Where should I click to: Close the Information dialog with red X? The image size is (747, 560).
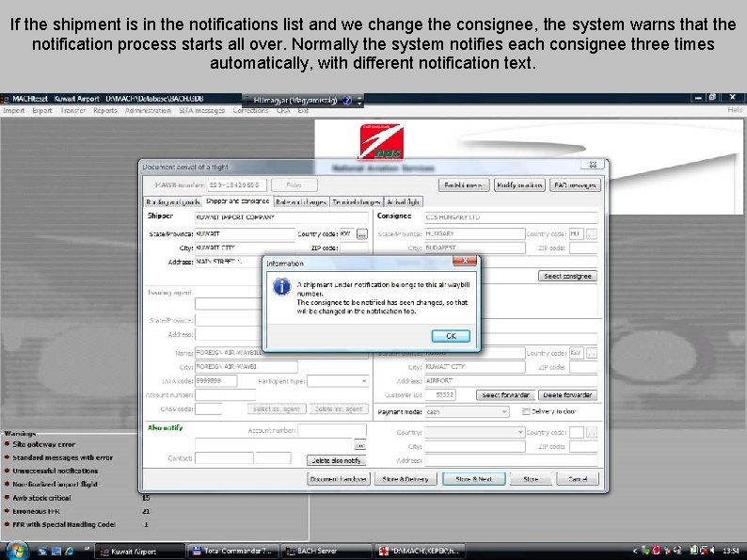[465, 260]
